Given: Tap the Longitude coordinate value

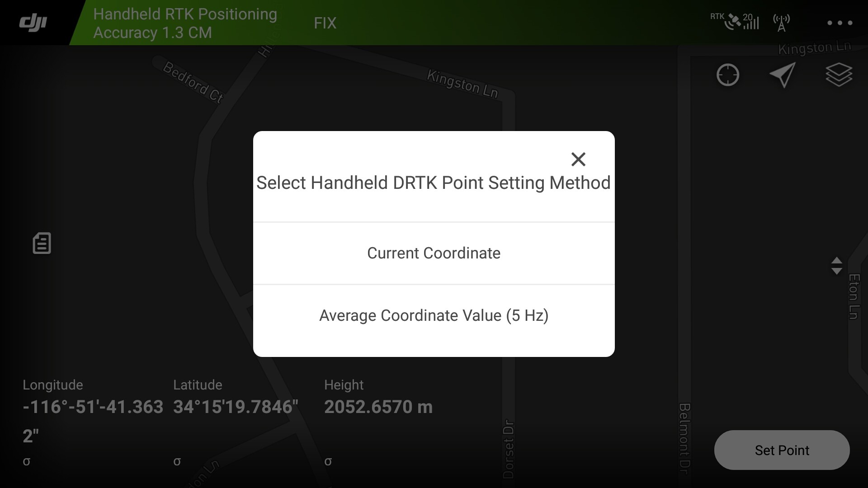Looking at the screenshot, I should click(x=93, y=407).
